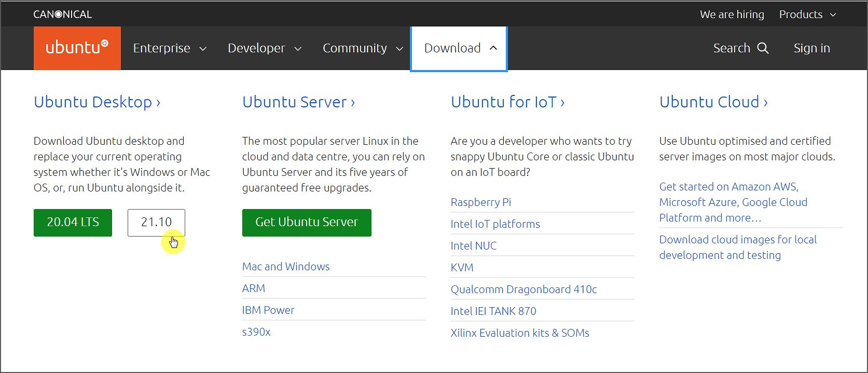The width and height of the screenshot is (868, 373).
Task: Open Get started on Amazon AWS link
Action: click(x=734, y=202)
